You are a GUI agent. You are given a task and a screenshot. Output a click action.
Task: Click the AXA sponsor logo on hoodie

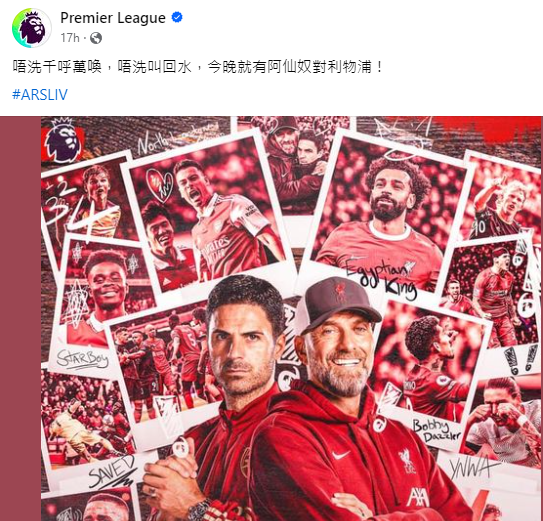click(x=418, y=497)
